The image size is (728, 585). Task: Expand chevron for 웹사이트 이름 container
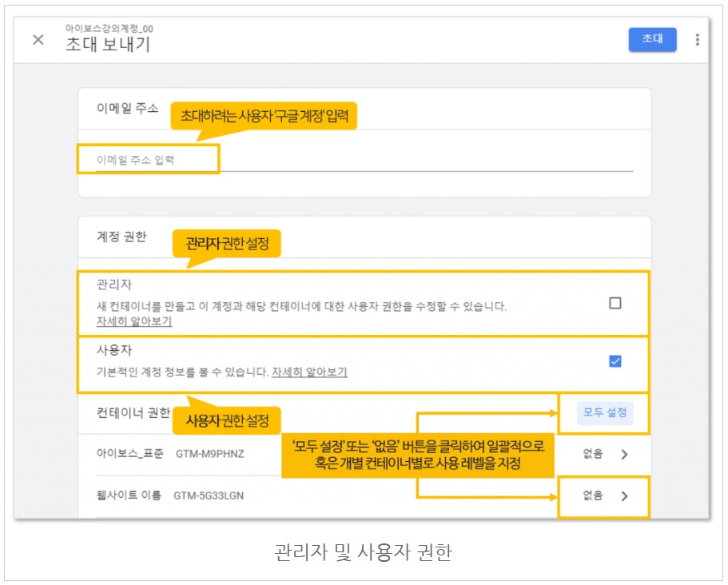(x=625, y=496)
